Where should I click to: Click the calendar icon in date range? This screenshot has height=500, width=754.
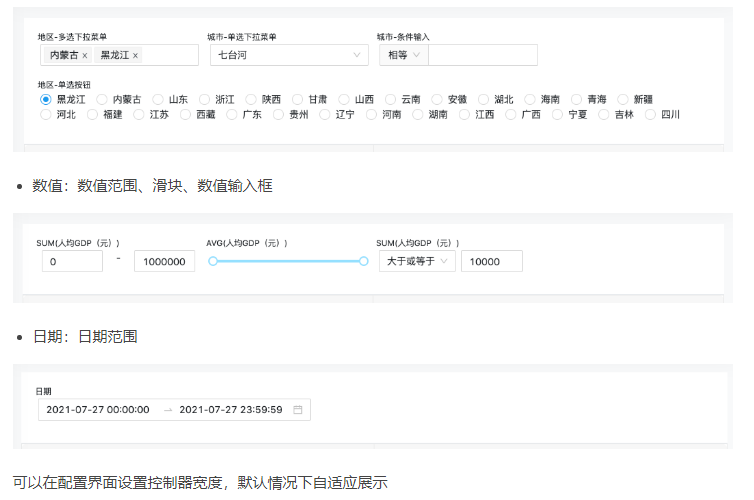click(298, 410)
